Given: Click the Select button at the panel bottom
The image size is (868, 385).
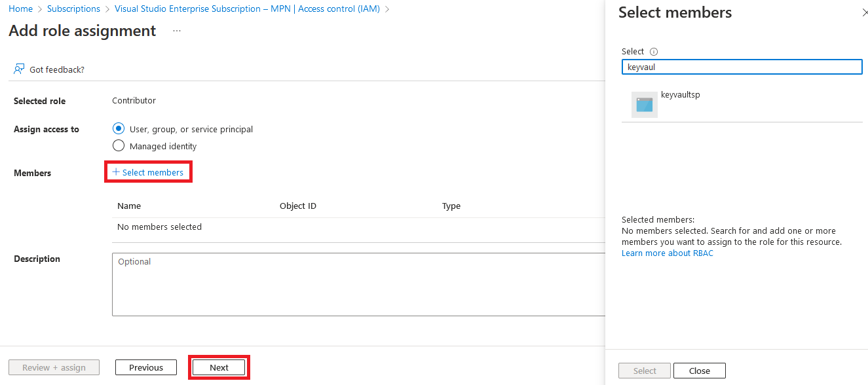Looking at the screenshot, I should click(x=645, y=371).
